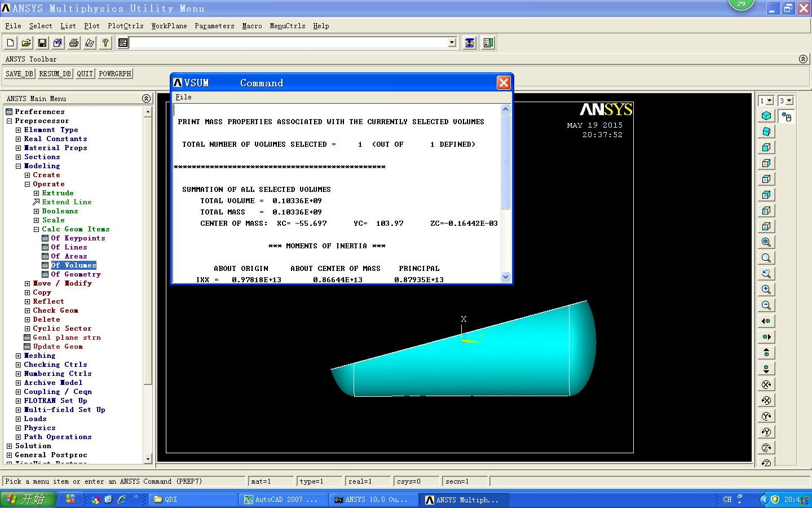Select the Extend Line tree item
This screenshot has width=812, height=508.
tap(67, 202)
